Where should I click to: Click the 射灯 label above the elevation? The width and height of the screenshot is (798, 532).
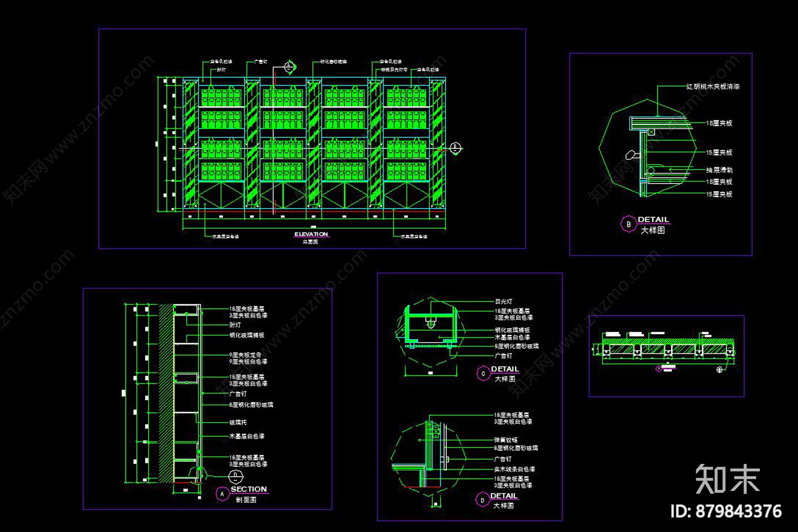point(221,70)
